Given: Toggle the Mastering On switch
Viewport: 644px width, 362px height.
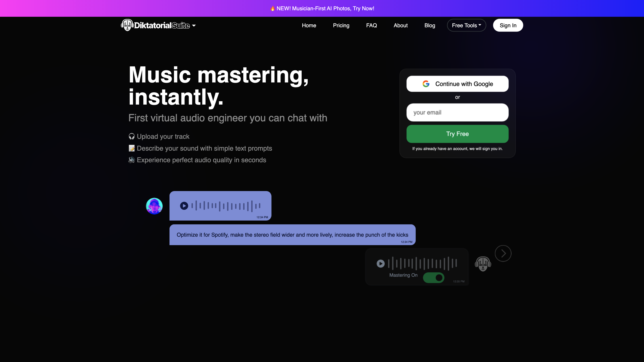Looking at the screenshot, I should tap(434, 278).
